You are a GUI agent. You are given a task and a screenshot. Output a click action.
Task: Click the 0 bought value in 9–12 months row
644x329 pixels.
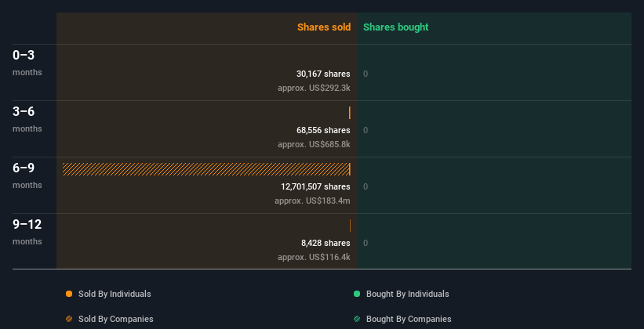pyautogui.click(x=366, y=243)
